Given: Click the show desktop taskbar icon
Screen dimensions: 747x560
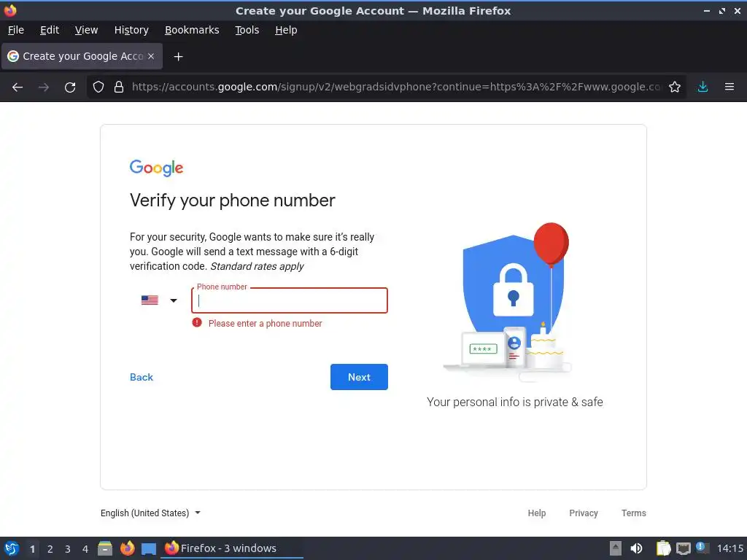Looking at the screenshot, I should pos(149,549).
